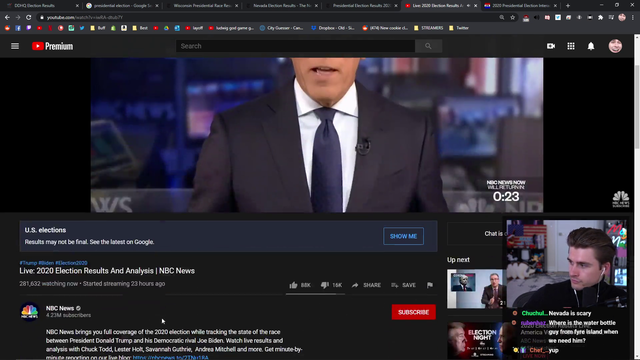
Task: Open the STREAMERS bookmarks folder
Action: [x=428, y=28]
